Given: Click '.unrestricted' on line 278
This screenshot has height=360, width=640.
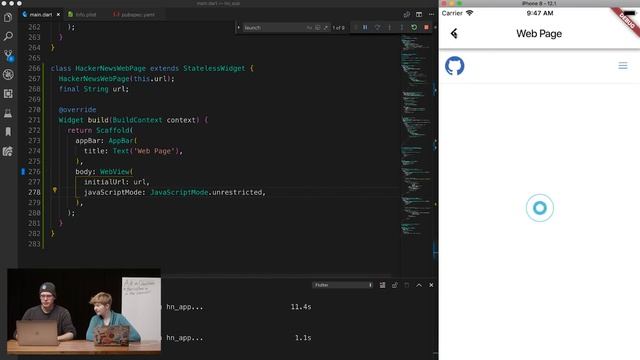Looking at the screenshot, I should tap(235, 192).
